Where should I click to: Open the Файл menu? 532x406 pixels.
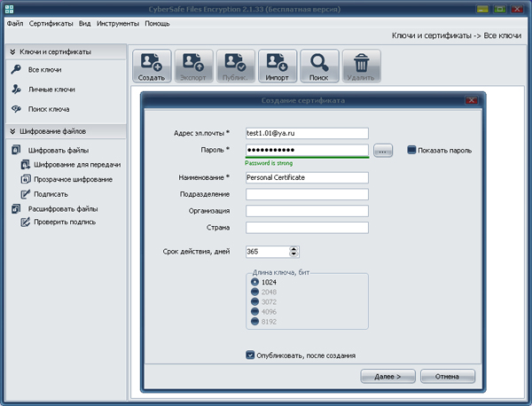tap(15, 23)
